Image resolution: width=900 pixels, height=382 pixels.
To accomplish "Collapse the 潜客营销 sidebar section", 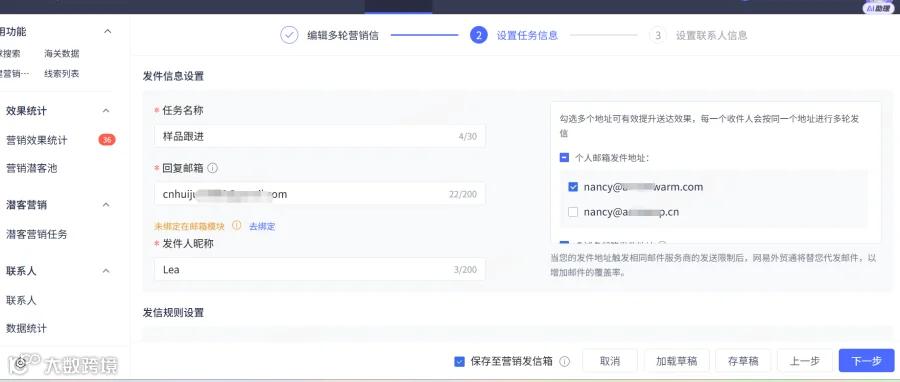I will 106,205.
